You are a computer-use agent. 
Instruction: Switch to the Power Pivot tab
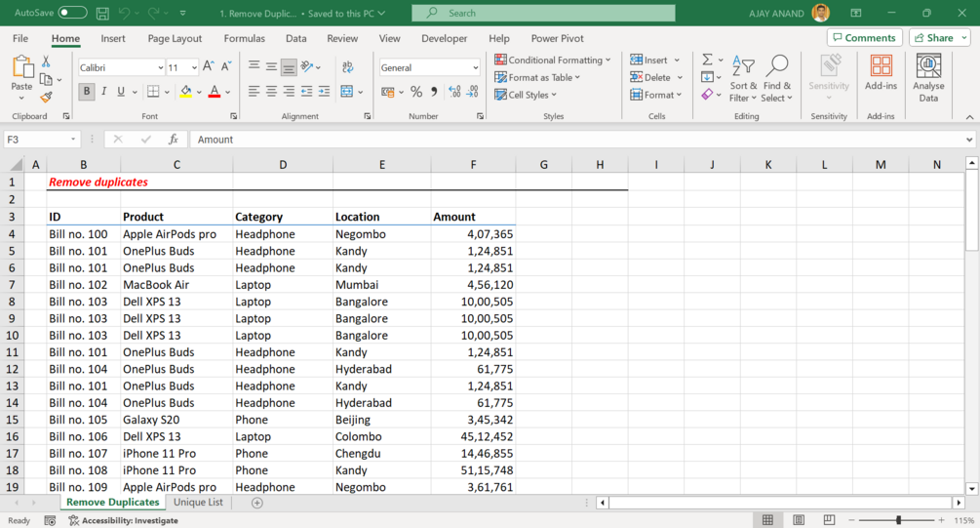click(557, 38)
